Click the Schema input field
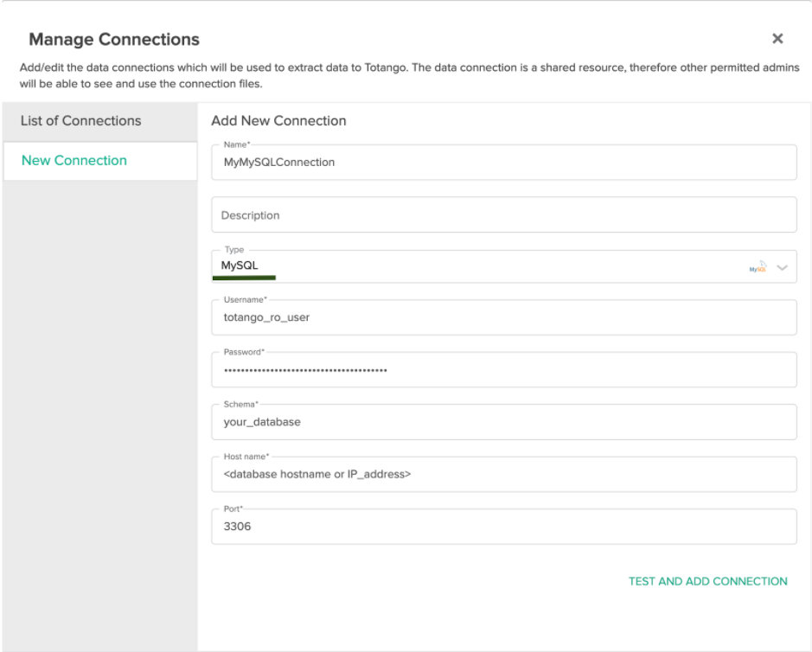 pyautogui.click(x=504, y=422)
